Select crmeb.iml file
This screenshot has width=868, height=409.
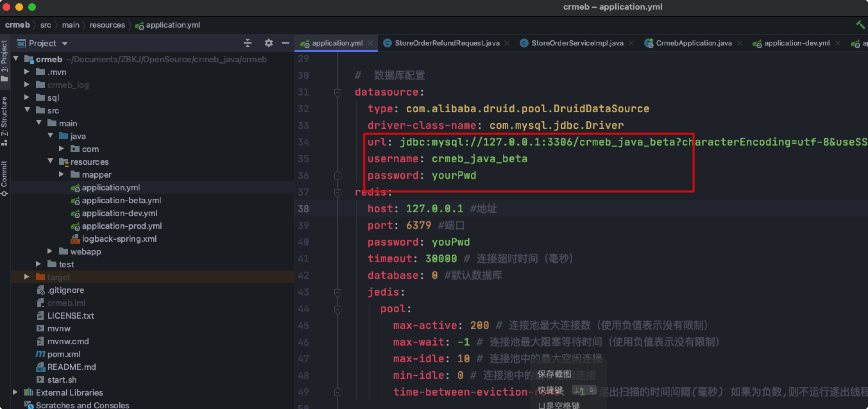coord(66,303)
